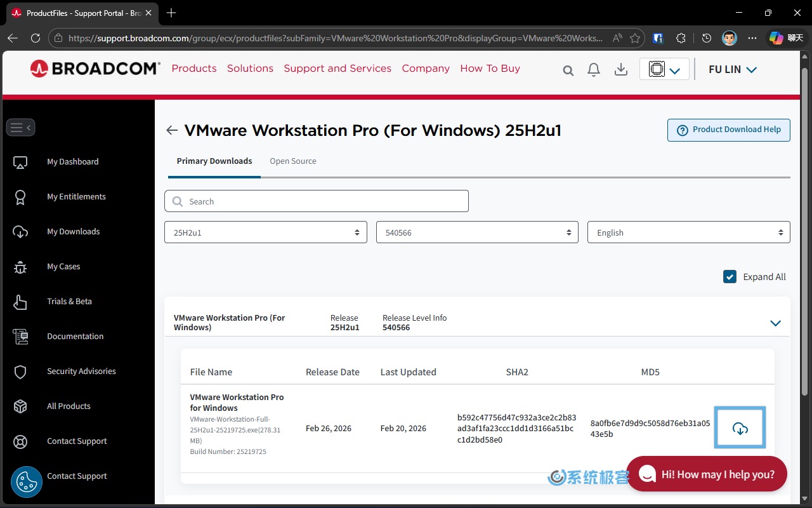Open the English language selector

point(689,232)
